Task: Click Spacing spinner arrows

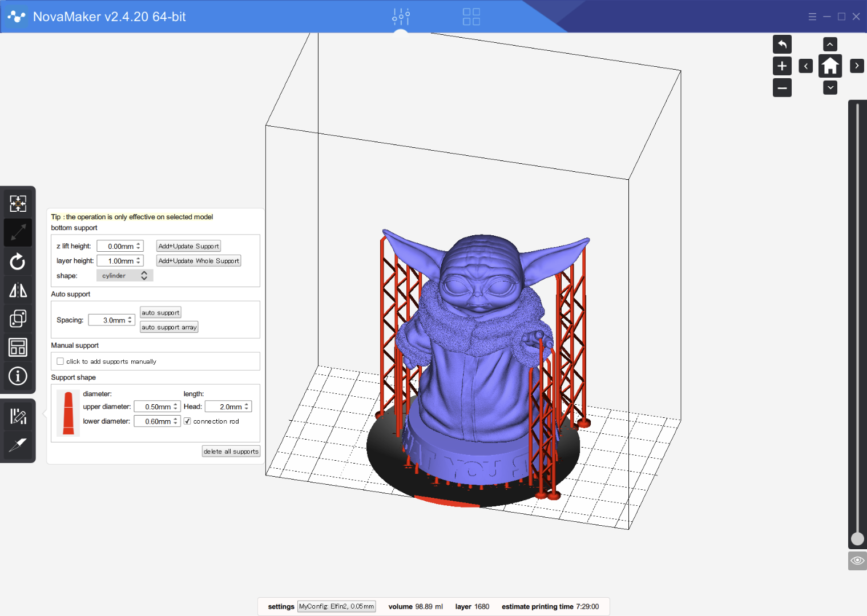Action: tap(130, 320)
